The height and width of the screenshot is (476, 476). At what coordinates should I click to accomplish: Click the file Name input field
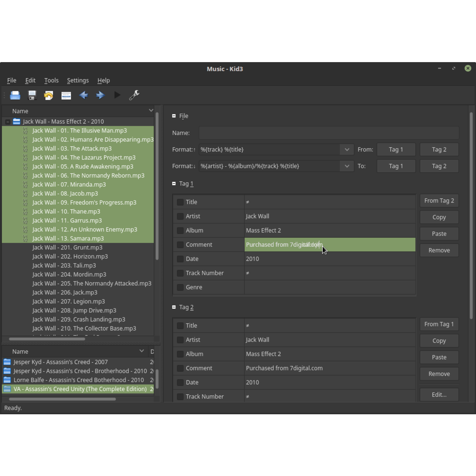pos(329,133)
